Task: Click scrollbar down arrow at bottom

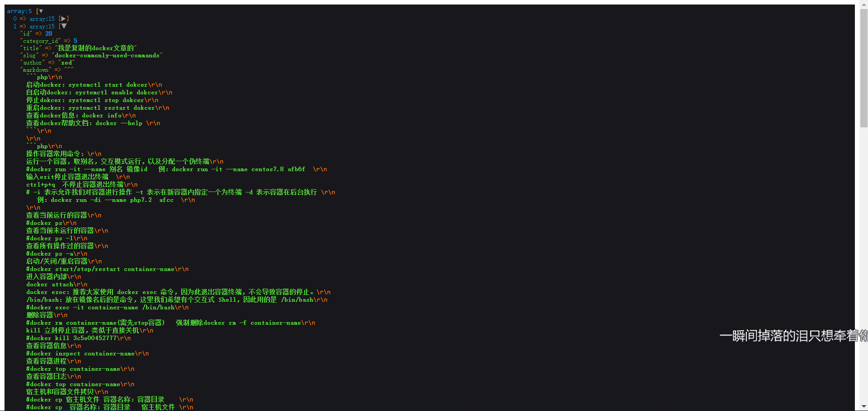Action: [x=863, y=407]
